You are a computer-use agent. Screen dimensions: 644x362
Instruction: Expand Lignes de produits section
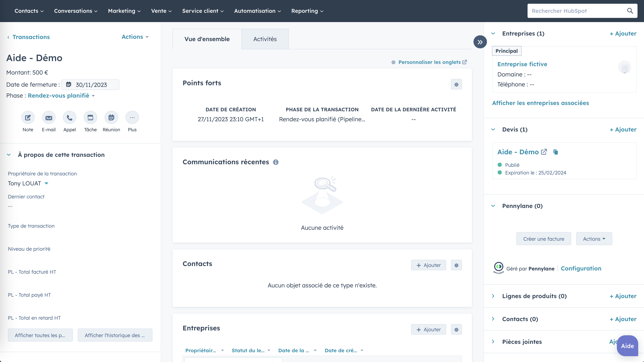click(x=493, y=296)
